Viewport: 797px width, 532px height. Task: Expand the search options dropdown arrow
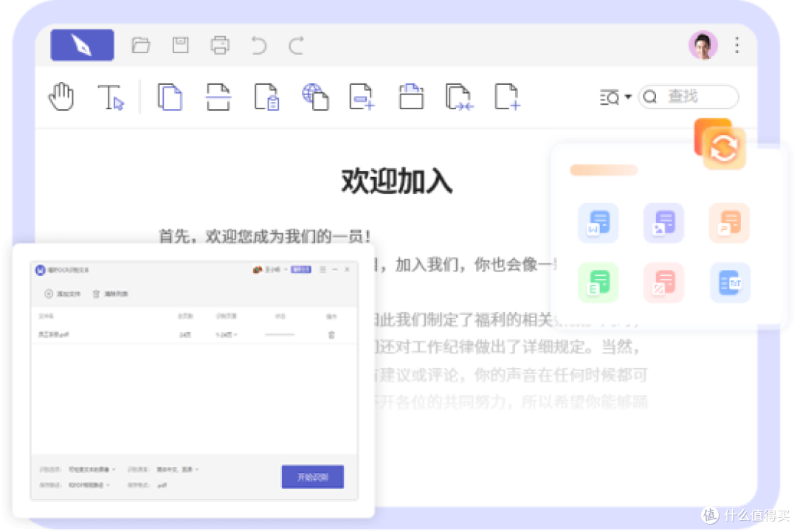(x=628, y=97)
